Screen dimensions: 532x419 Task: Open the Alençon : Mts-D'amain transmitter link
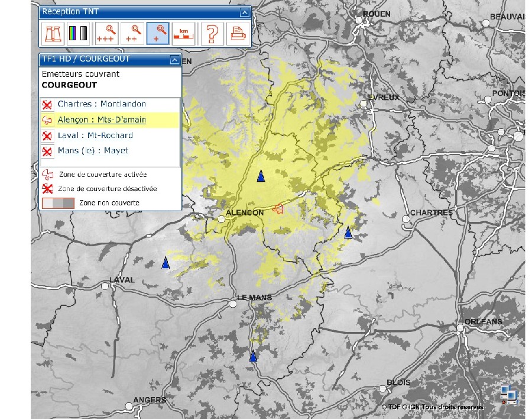pyautogui.click(x=102, y=120)
